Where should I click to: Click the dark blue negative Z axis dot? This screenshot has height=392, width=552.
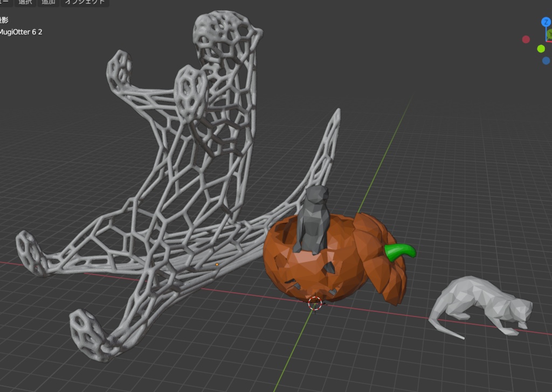tap(546, 60)
